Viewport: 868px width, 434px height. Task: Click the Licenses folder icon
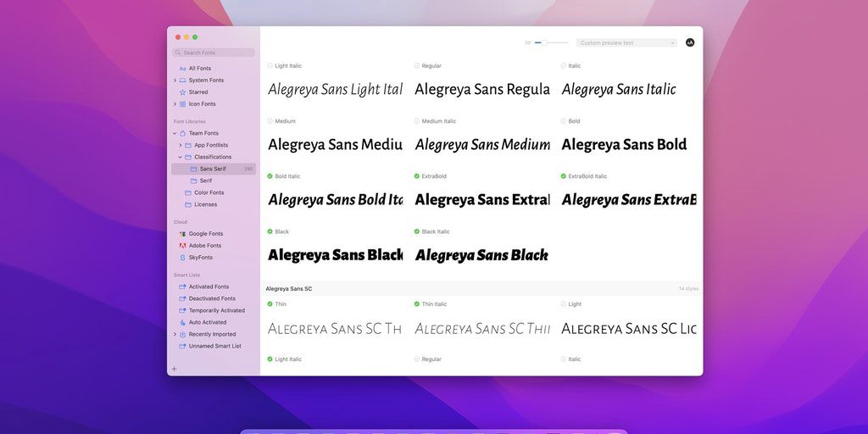point(188,205)
